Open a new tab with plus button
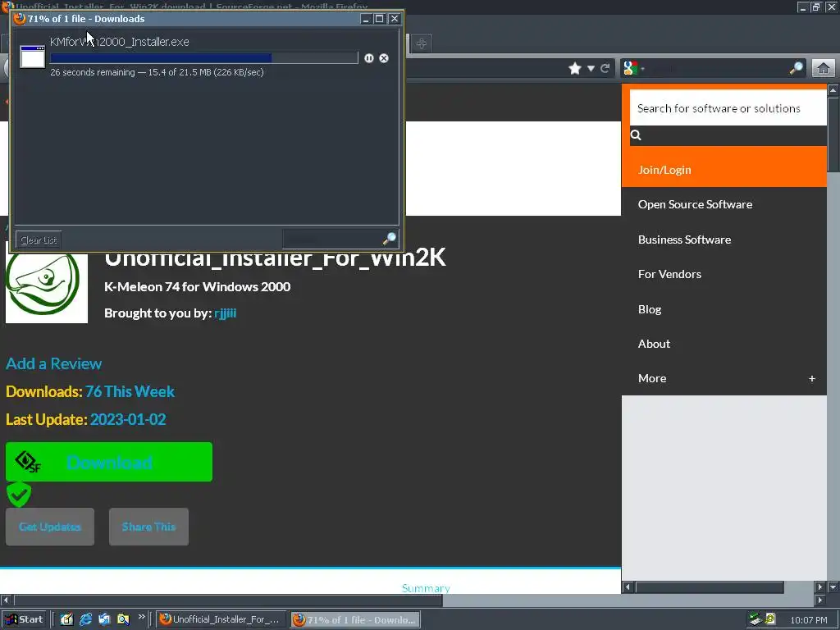 tap(422, 43)
